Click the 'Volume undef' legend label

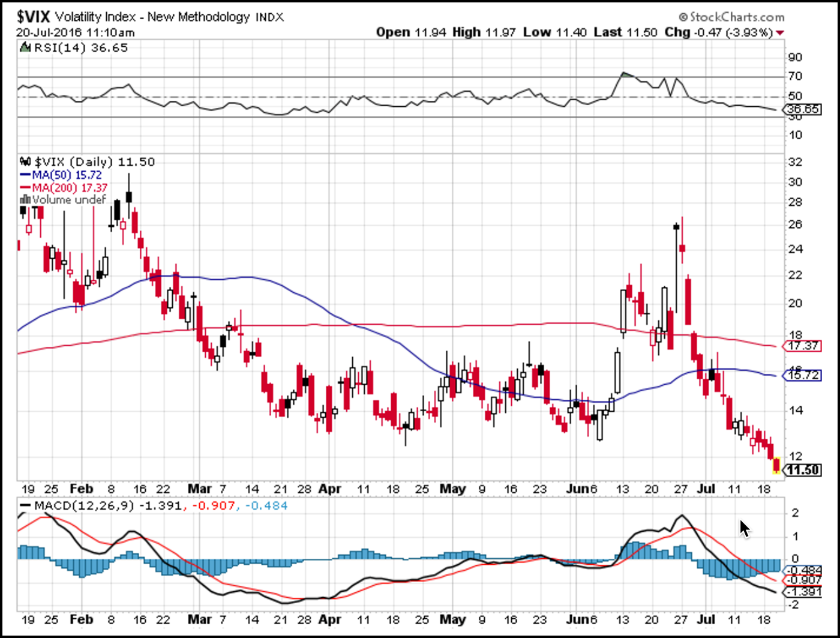(70, 199)
